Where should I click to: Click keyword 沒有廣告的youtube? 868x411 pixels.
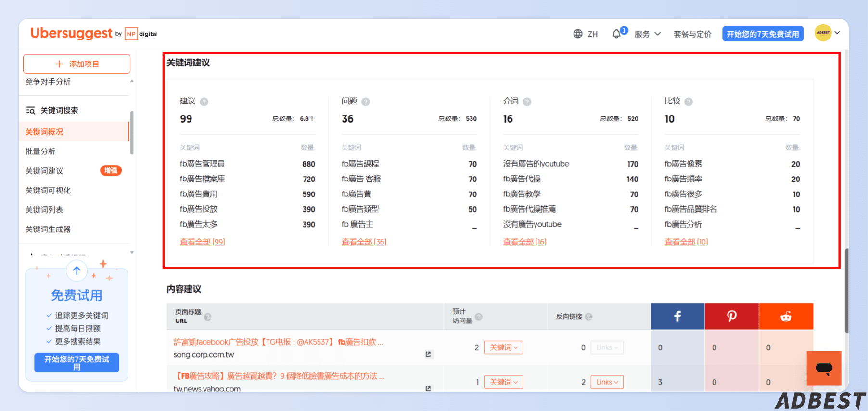(536, 164)
